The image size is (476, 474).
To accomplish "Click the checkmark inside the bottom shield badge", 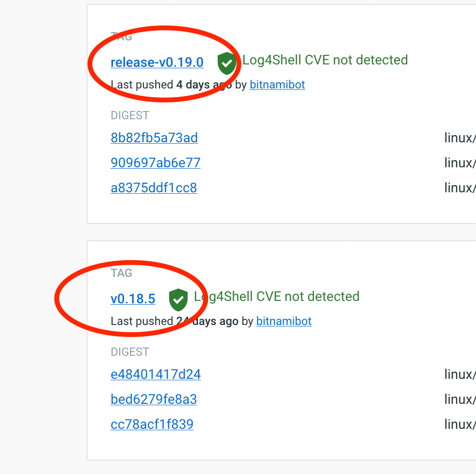I will [x=178, y=299].
